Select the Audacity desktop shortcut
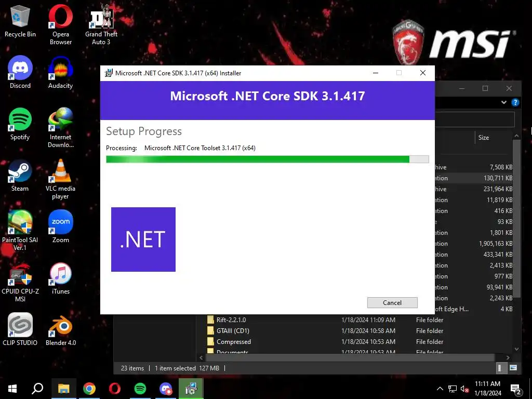This screenshot has width=532, height=399. click(x=60, y=72)
